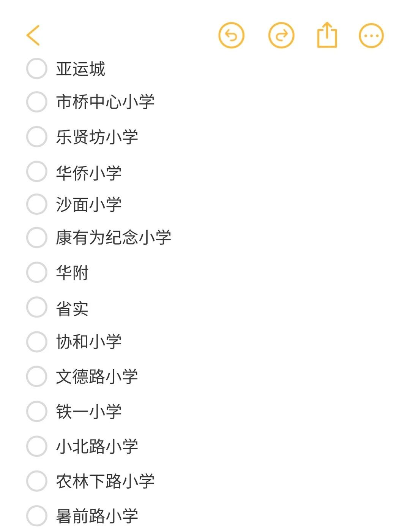Tap the undo icon
Image resolution: width=410 pixels, height=532 pixels.
tap(231, 35)
